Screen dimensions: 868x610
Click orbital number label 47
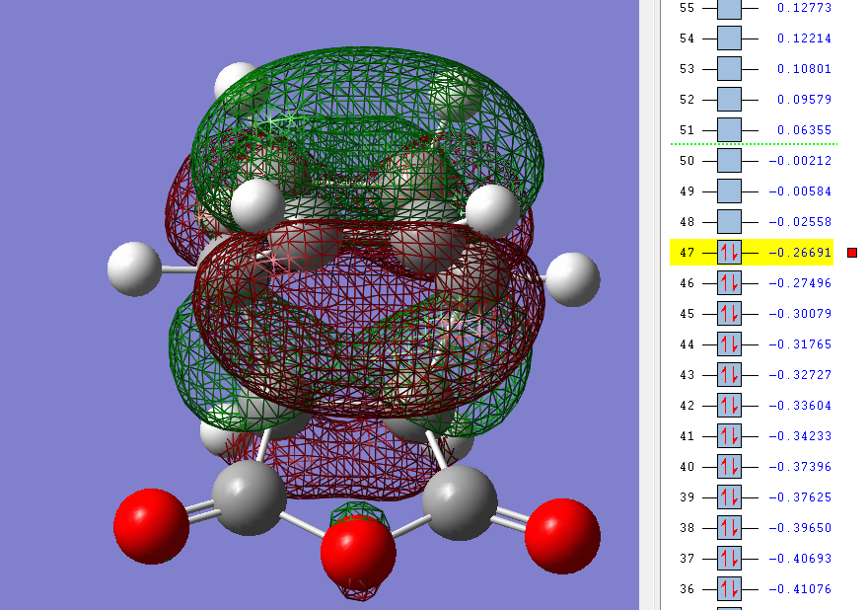[687, 253]
